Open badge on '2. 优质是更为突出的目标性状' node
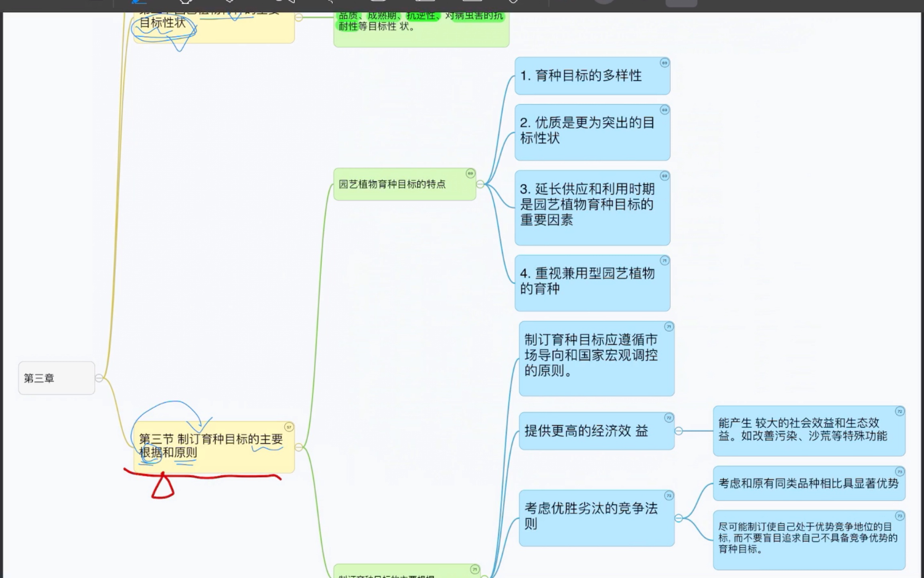Image resolution: width=924 pixels, height=578 pixels. pyautogui.click(x=665, y=110)
